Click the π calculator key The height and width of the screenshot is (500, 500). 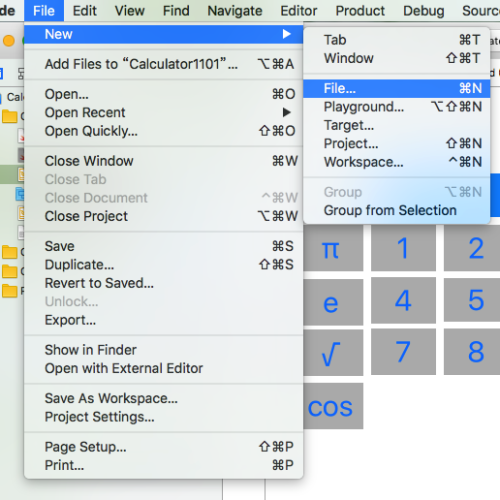(x=333, y=248)
